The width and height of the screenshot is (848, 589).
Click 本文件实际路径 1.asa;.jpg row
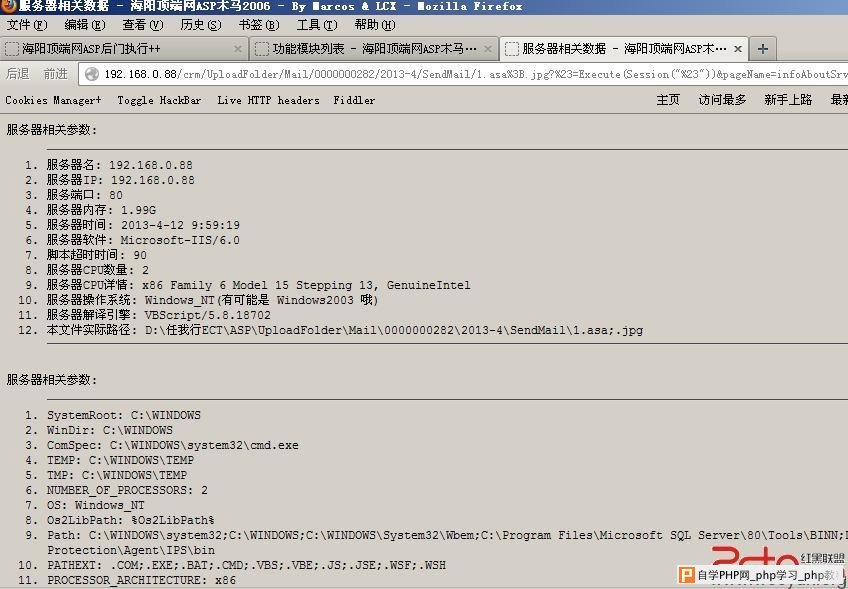point(344,330)
